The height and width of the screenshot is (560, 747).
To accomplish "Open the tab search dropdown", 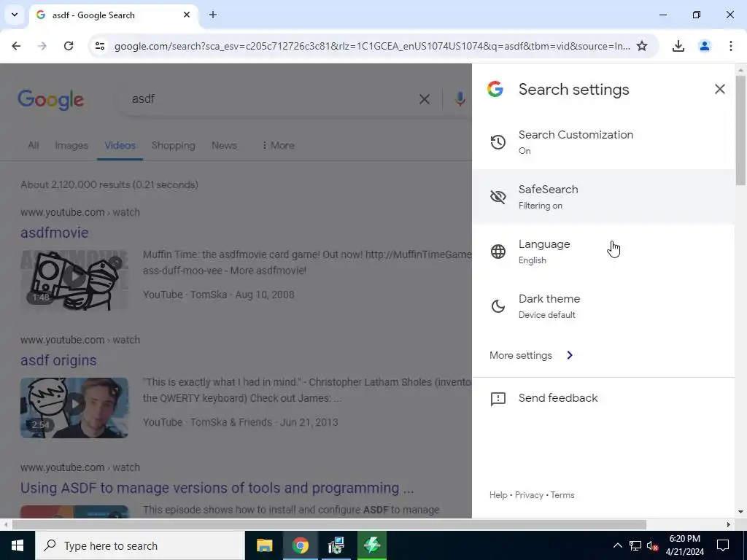I will (x=15, y=15).
